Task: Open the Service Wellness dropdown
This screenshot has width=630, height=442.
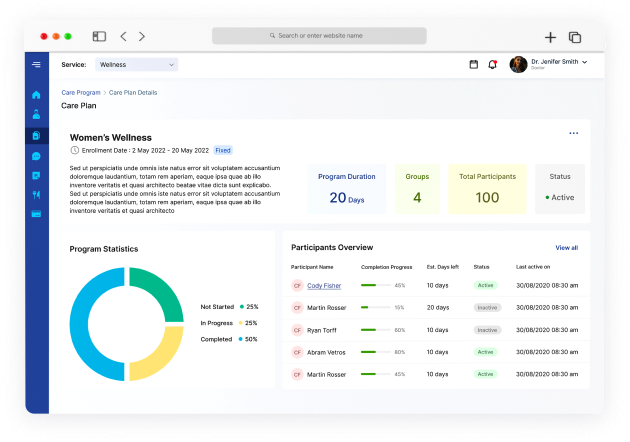Action: pos(137,64)
